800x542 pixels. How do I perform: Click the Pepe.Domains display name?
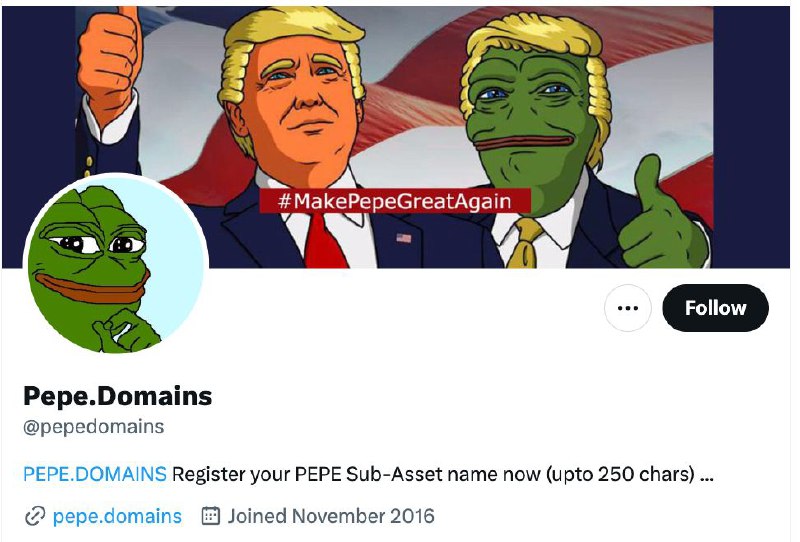click(x=118, y=396)
